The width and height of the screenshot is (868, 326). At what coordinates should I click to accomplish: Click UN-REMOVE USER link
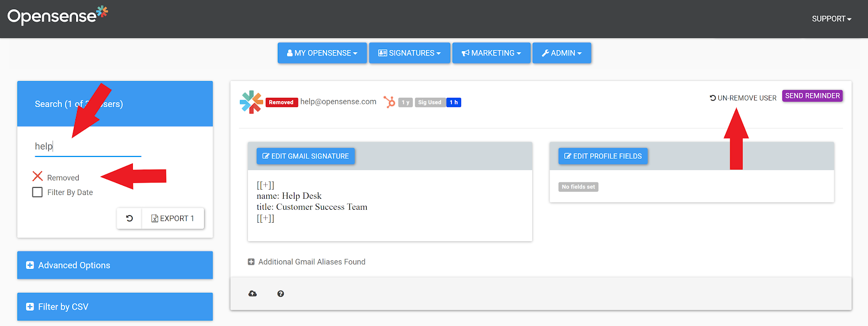pos(743,98)
